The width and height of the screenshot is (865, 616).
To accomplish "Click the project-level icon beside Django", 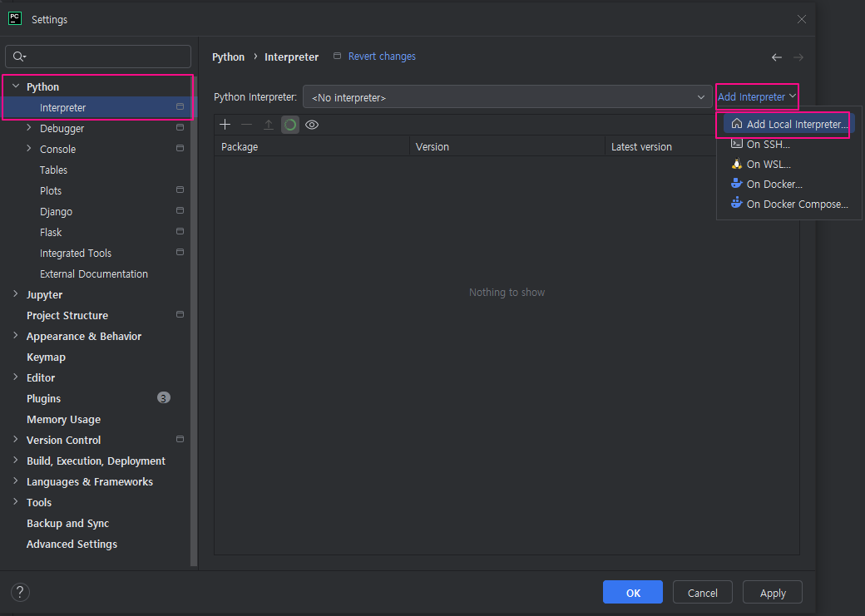I will [180, 210].
